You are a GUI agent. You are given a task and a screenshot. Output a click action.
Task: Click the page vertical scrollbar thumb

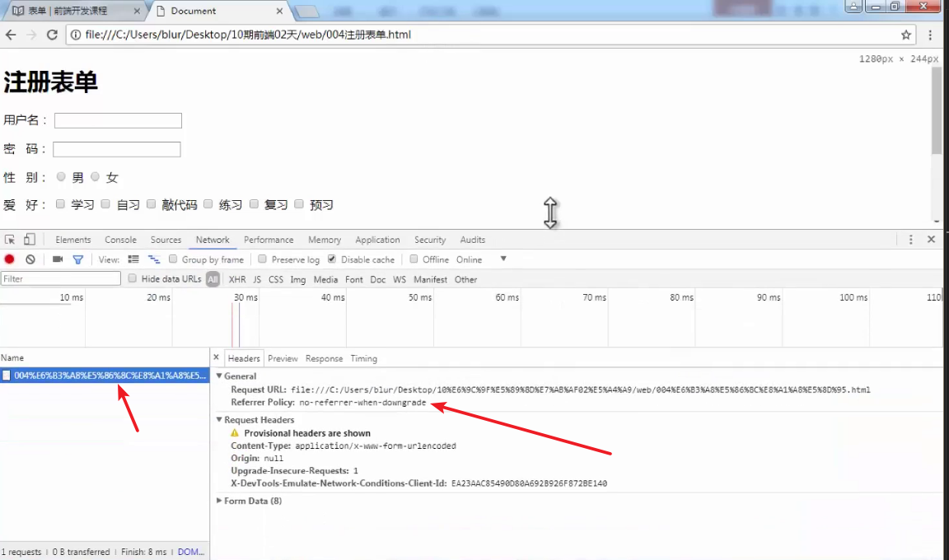coord(937,109)
